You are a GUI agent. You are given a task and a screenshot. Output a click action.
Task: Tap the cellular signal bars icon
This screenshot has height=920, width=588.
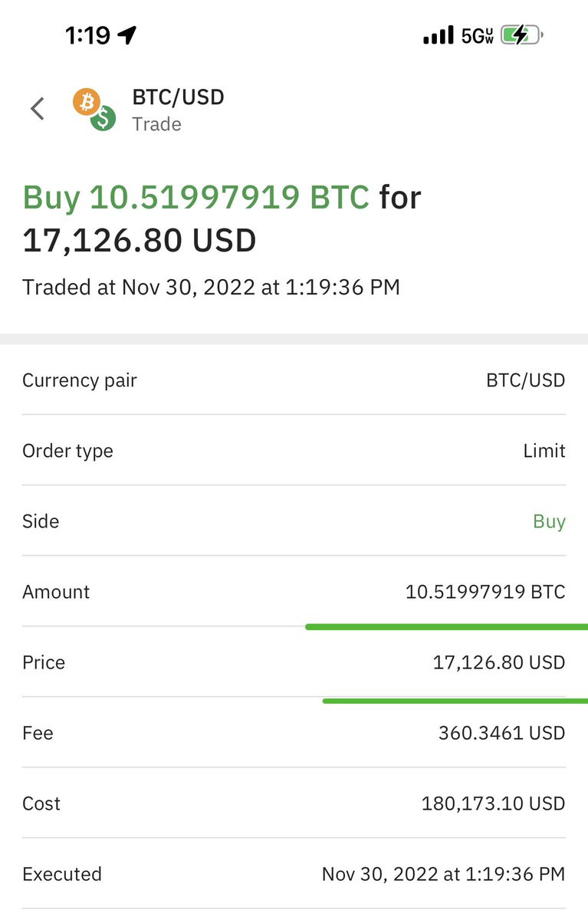(x=439, y=35)
